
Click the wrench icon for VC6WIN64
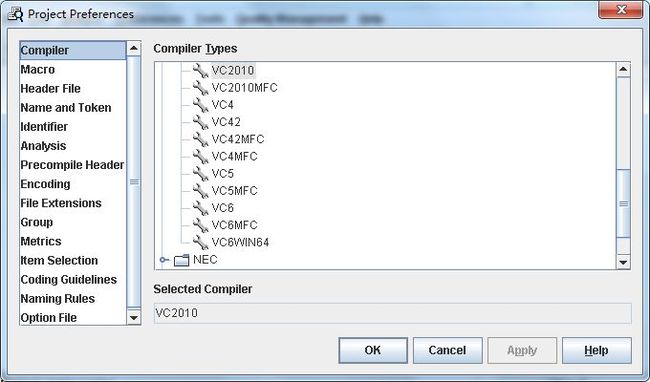point(201,242)
